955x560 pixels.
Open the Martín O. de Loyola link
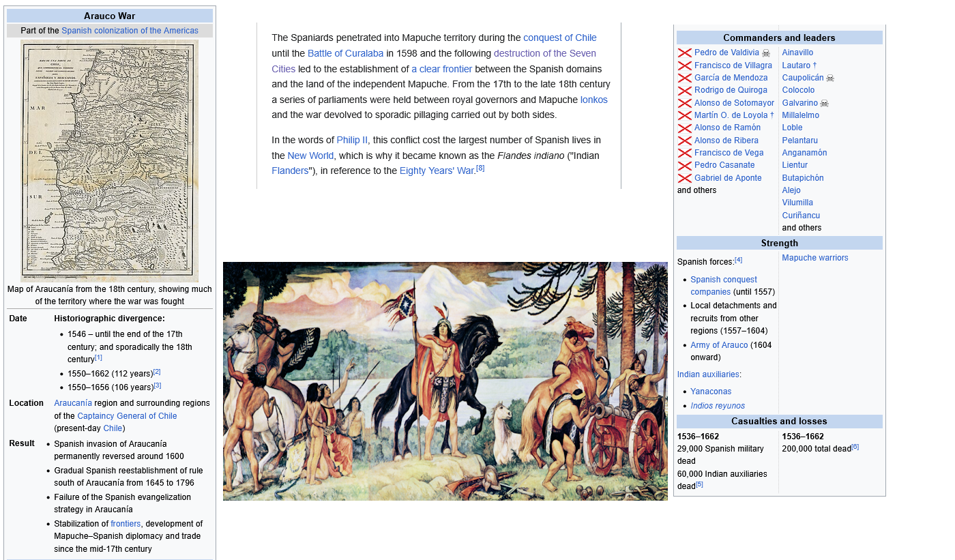click(x=731, y=115)
